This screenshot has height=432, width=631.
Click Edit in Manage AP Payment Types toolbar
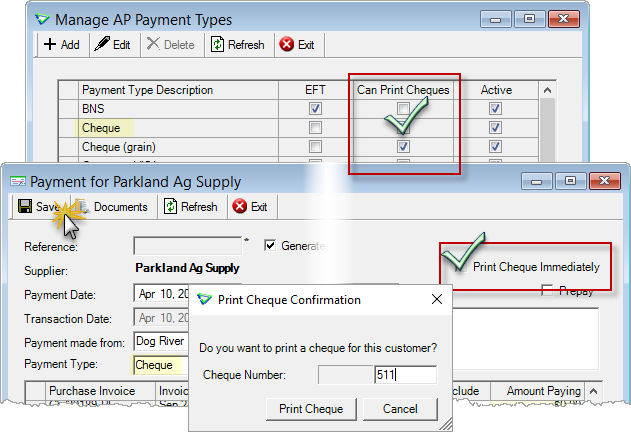coord(112,45)
